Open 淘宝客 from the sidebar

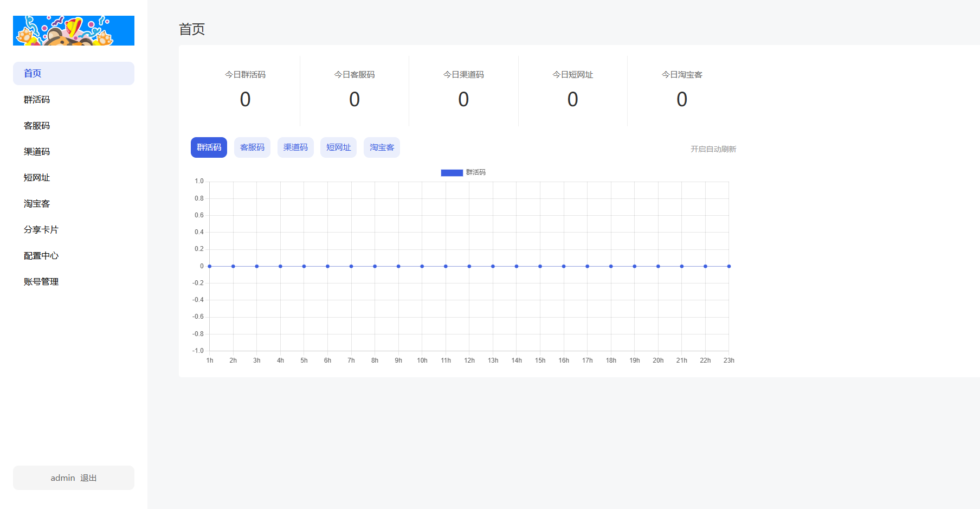pyautogui.click(x=37, y=204)
